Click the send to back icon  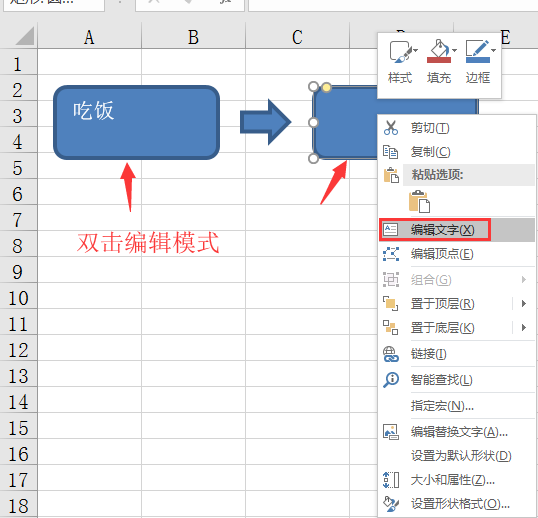click(390, 328)
